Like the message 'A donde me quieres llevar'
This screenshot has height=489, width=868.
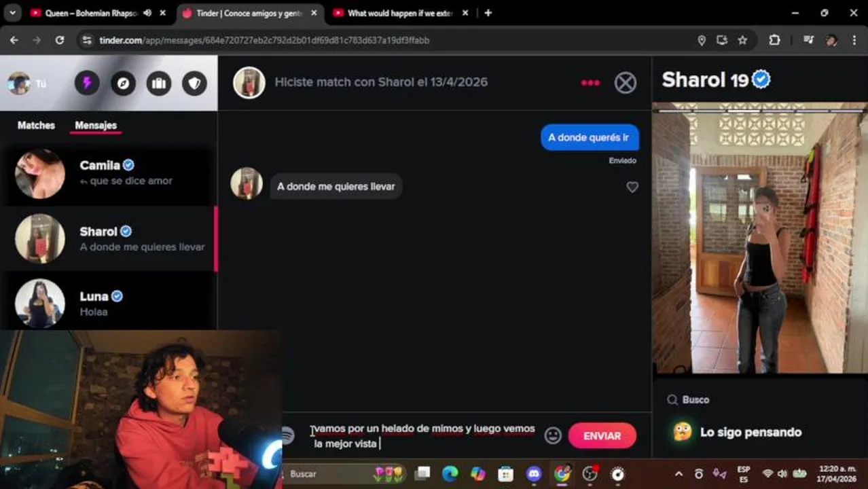(x=632, y=187)
